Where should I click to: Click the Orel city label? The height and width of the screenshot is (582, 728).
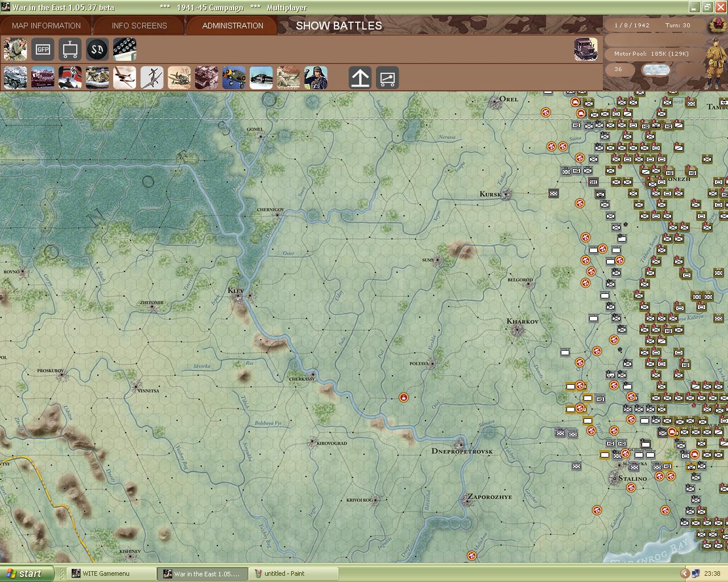tap(509, 99)
